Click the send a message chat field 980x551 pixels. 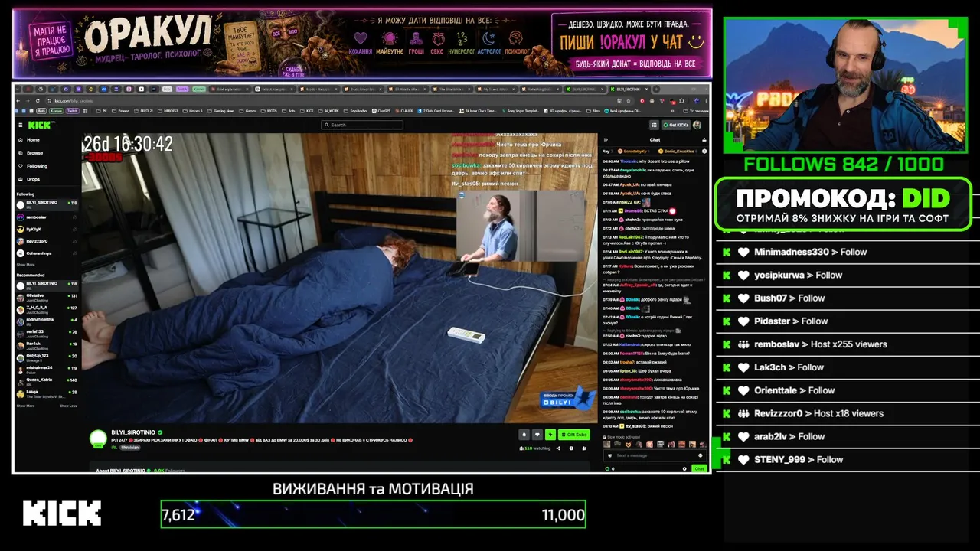pos(653,455)
